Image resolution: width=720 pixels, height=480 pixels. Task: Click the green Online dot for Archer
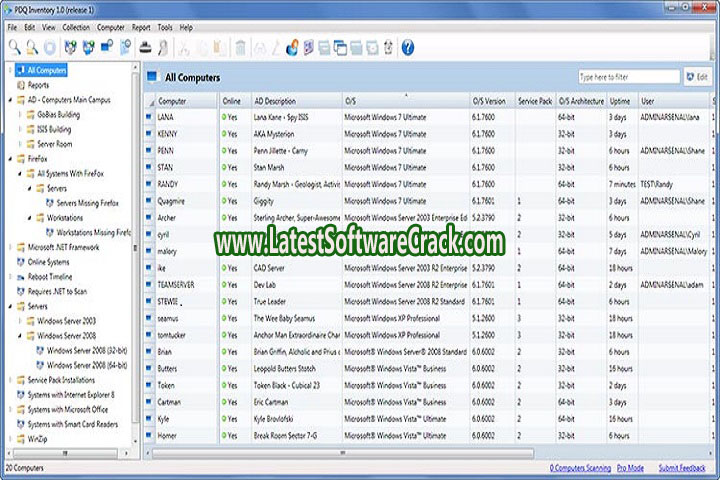pos(223,217)
